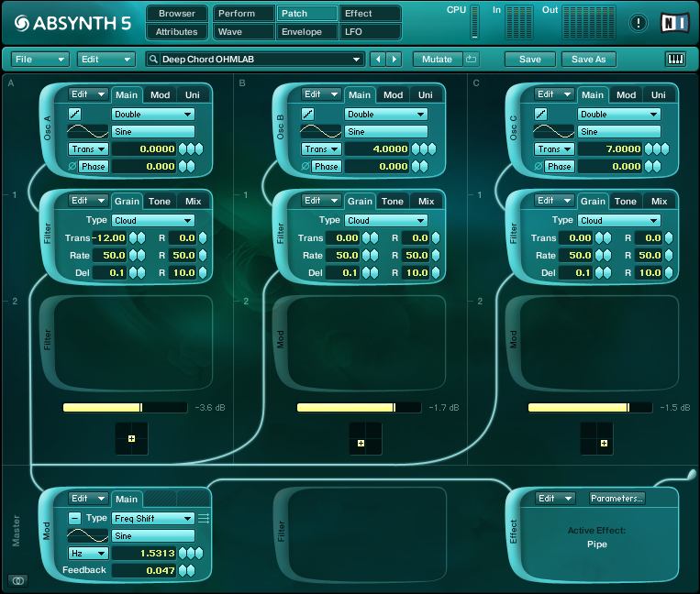700x594 pixels.
Task: Select Osc B Uni tab
Action: pos(426,95)
